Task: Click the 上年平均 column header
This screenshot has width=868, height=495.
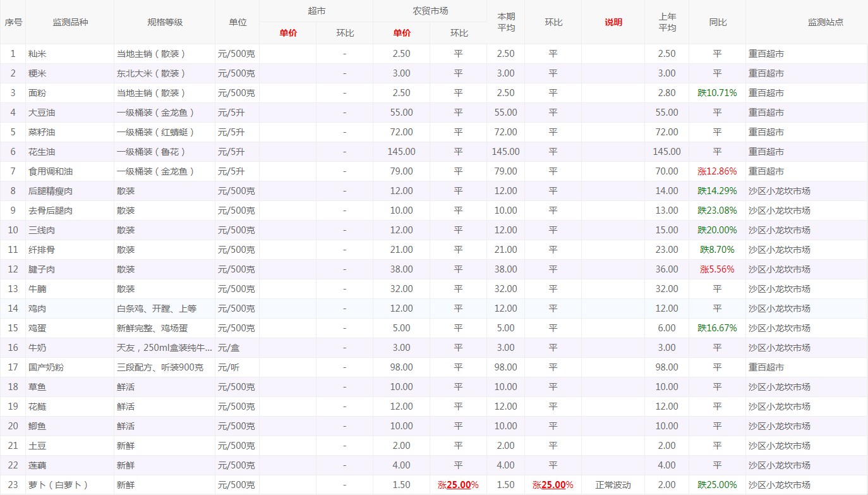Action: [x=666, y=22]
